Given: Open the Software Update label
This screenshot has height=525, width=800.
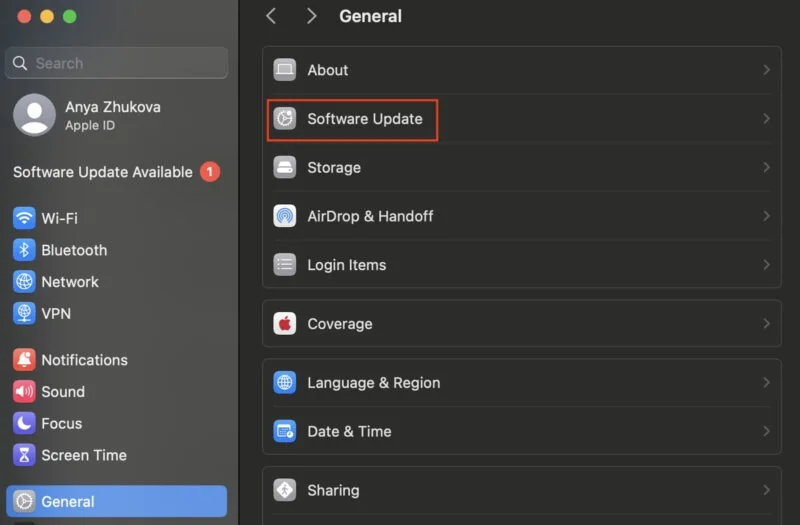Looking at the screenshot, I should [x=365, y=119].
